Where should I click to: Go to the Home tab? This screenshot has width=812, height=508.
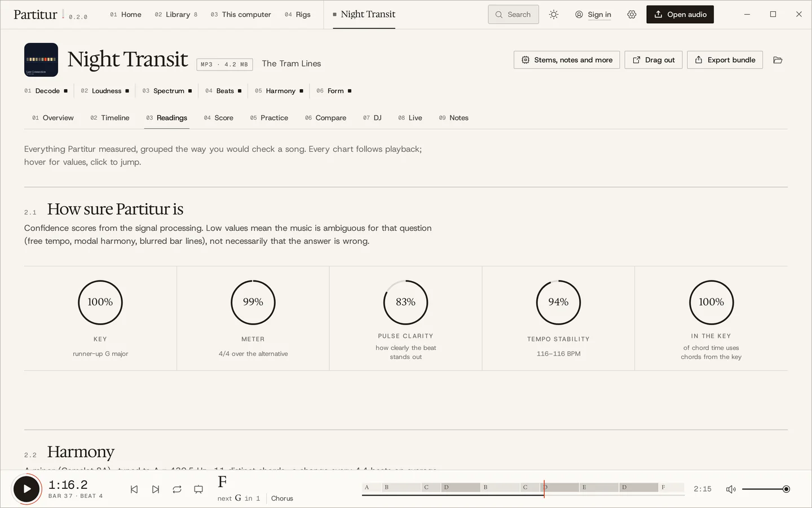pyautogui.click(x=126, y=15)
